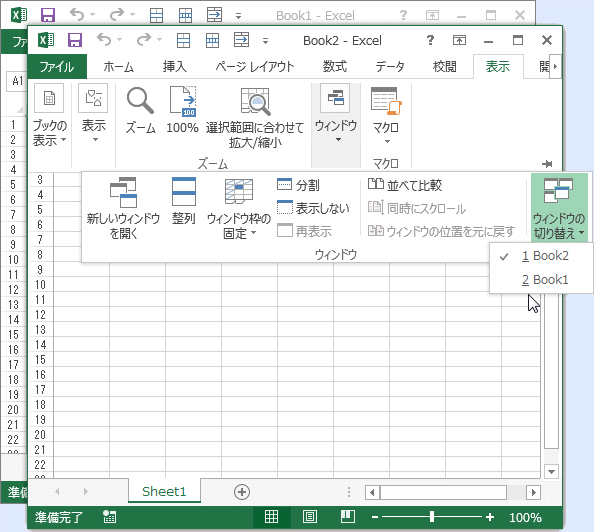
Task: Click Redo arrow in Book1 window
Action: (x=117, y=14)
